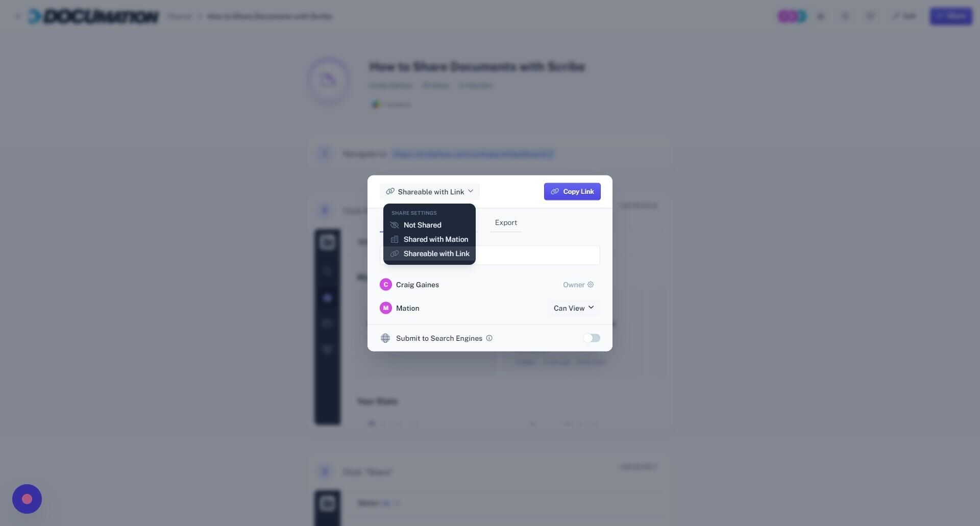Click the Mation avatar circle

pyautogui.click(x=386, y=308)
